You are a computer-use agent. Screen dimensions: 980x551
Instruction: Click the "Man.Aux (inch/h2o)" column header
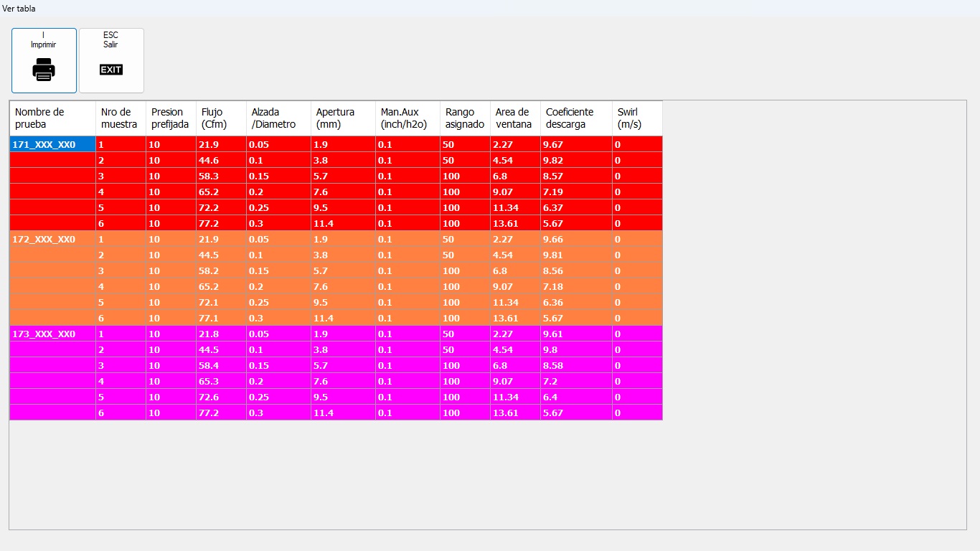click(407, 118)
